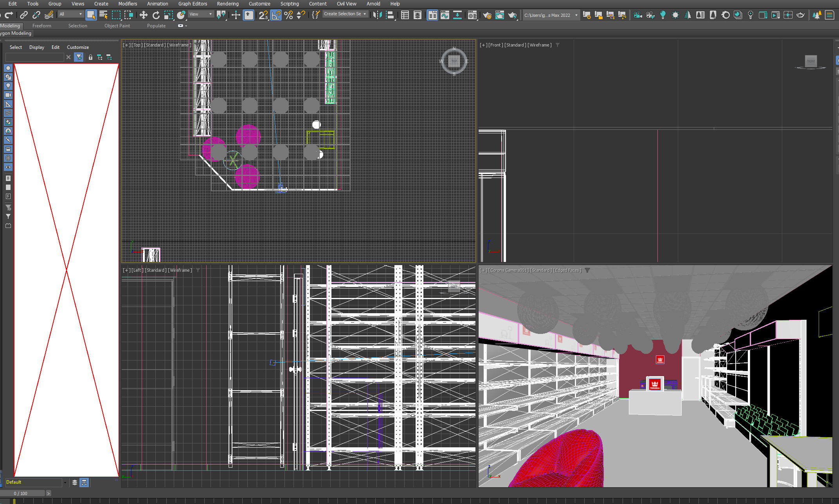
Task: Select the Select and Rotate tool
Action: (x=156, y=15)
